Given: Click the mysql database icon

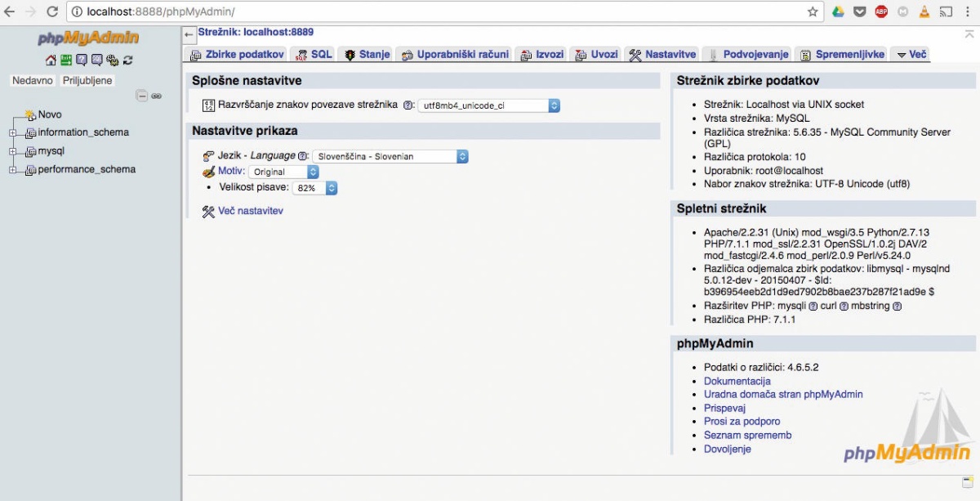Looking at the screenshot, I should tap(30, 152).
